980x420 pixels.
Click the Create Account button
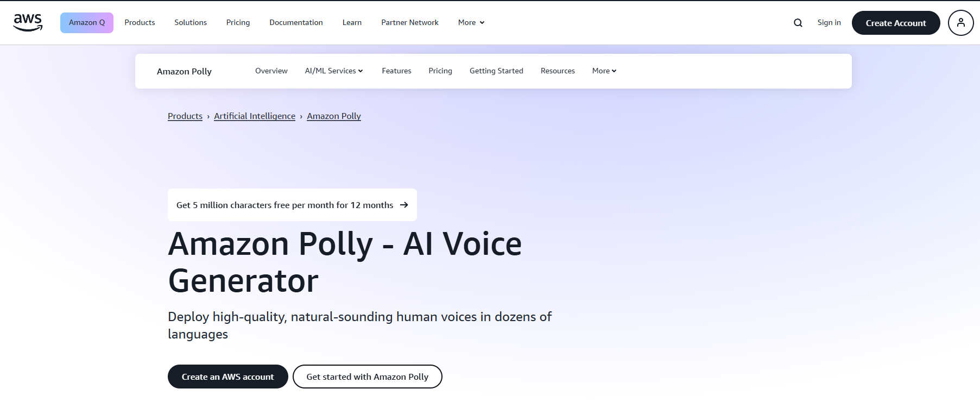(x=895, y=23)
